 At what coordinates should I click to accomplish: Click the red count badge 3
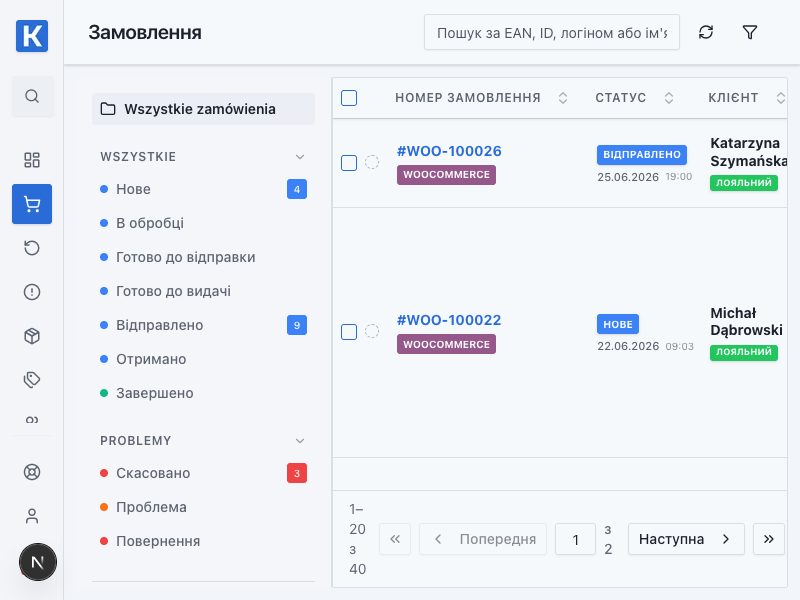click(x=297, y=473)
